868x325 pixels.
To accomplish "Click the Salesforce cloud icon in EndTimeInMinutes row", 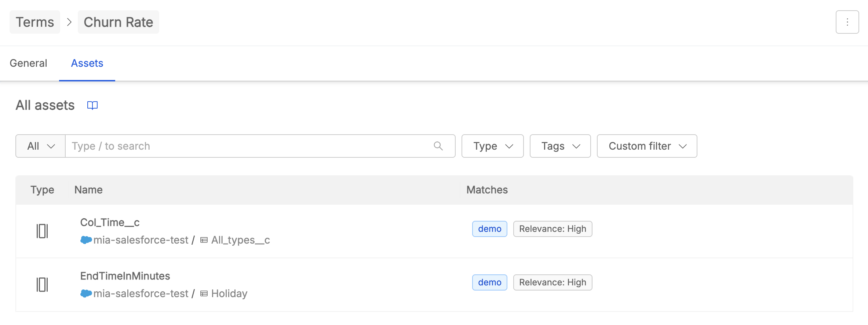I will [86, 293].
